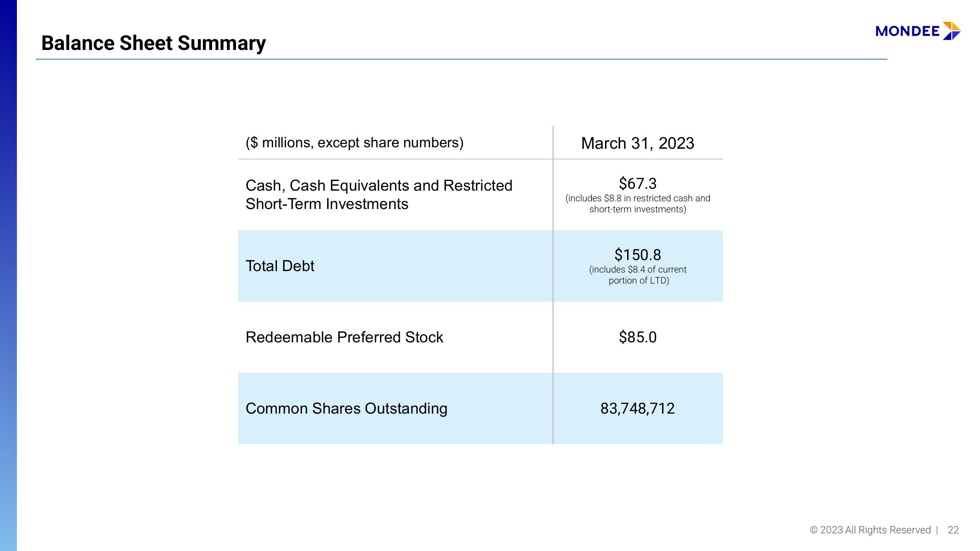
Task: Click the restricted cash note under $67.3
Action: coord(638,204)
